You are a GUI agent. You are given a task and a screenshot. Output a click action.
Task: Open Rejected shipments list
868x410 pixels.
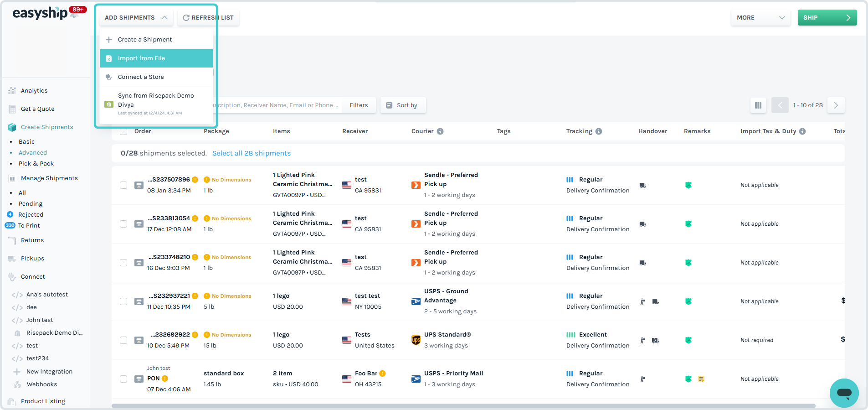coord(31,215)
